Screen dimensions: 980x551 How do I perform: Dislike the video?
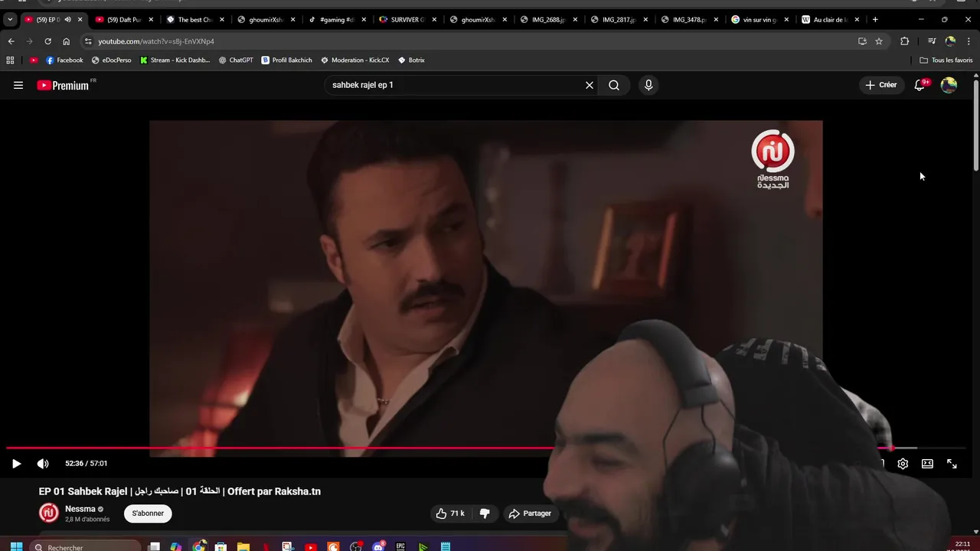coord(484,514)
